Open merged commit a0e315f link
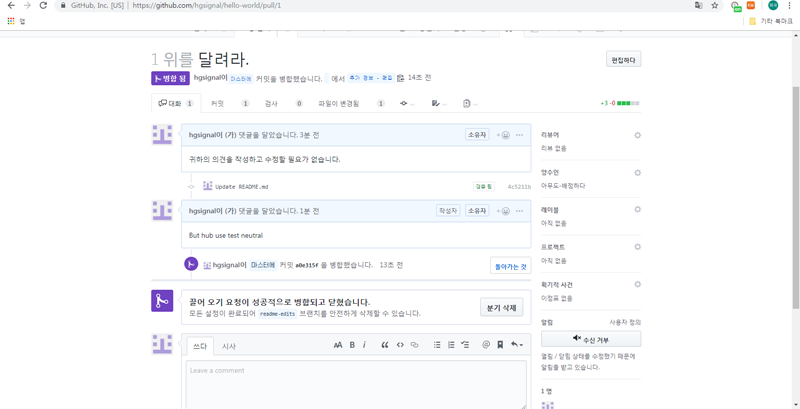 [x=307, y=265]
